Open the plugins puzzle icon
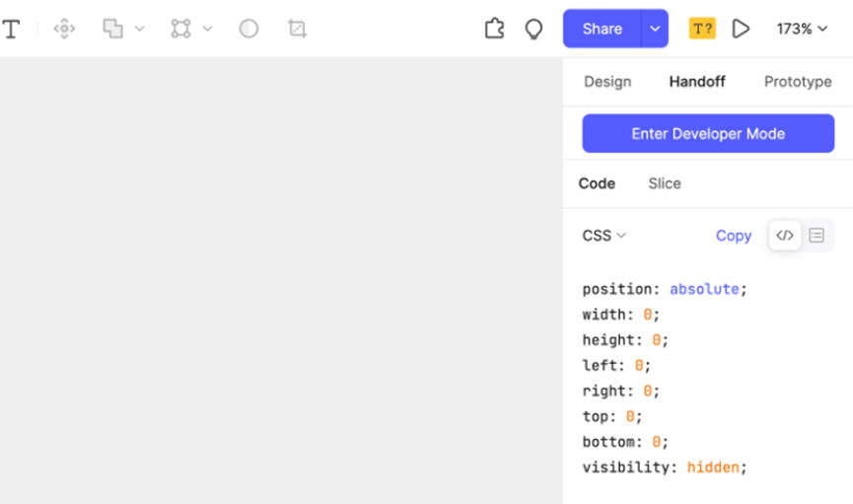 (494, 29)
